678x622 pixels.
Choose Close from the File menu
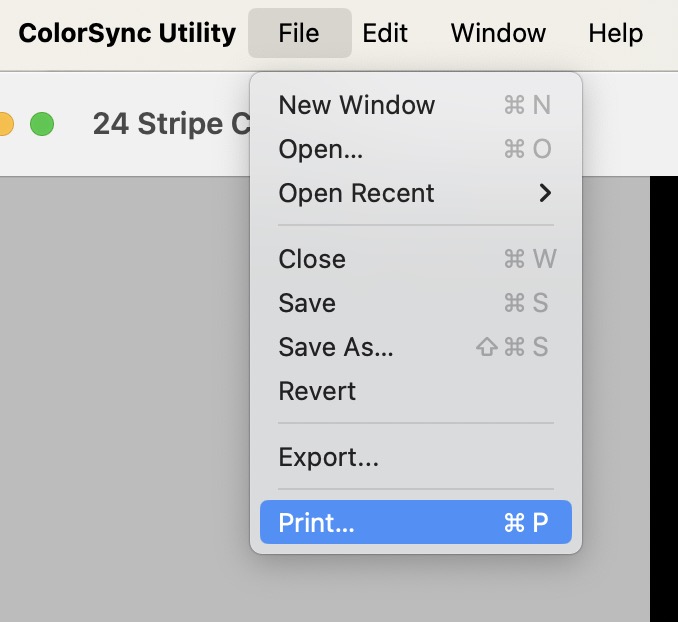point(312,259)
